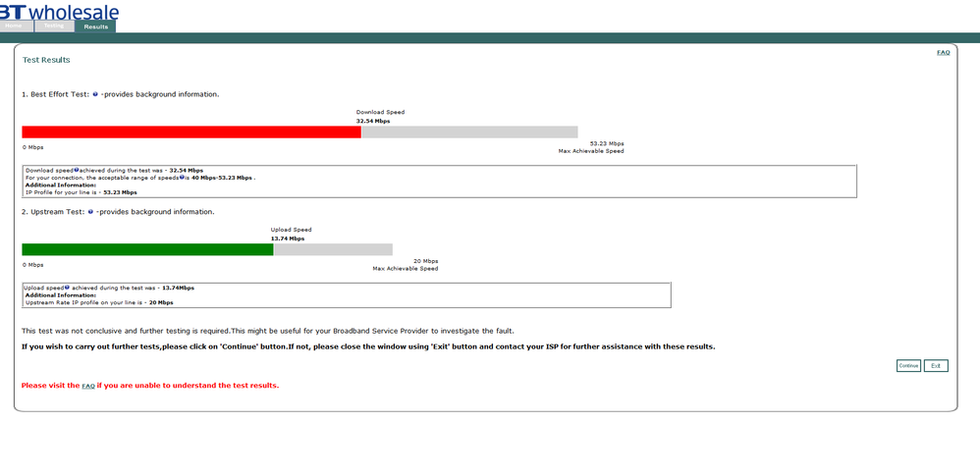Click the 'Upload Speed' caption
This screenshot has width=980, height=475.
point(292,230)
